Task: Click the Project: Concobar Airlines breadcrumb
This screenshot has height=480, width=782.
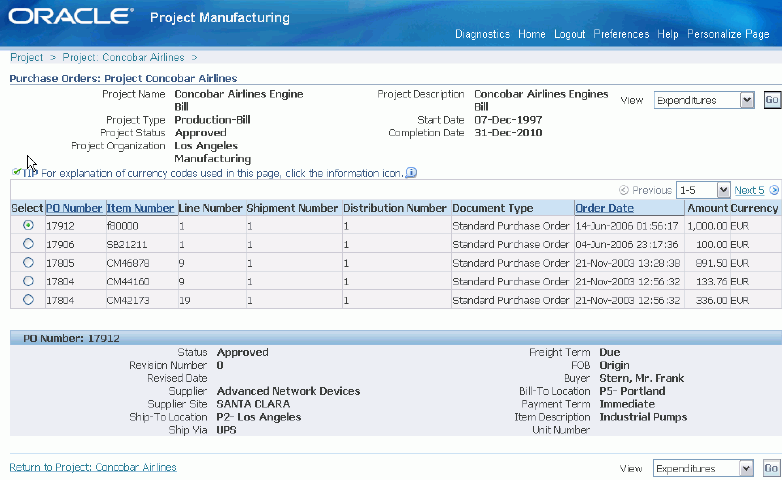Action: [x=123, y=57]
